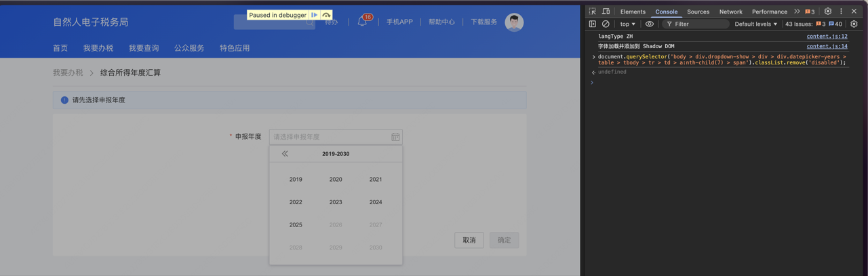Toggle device toolbar emulation mode
Image resolution: width=868 pixels, height=276 pixels.
coord(606,12)
